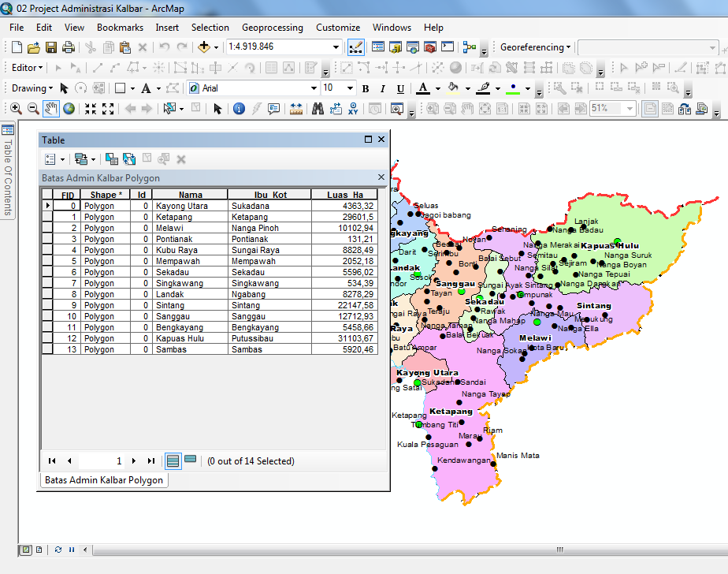Open a map document with folder icon
This screenshot has width=728, height=574.
(x=33, y=47)
